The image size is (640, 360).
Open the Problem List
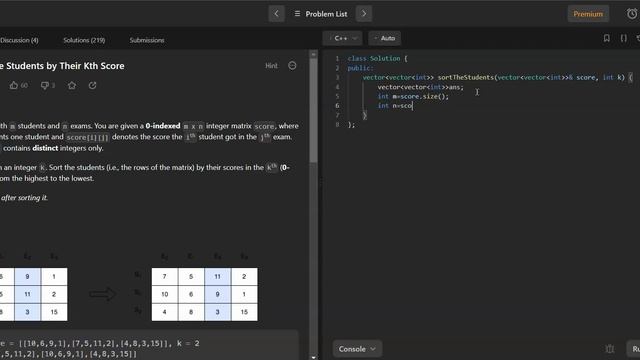tap(321, 14)
